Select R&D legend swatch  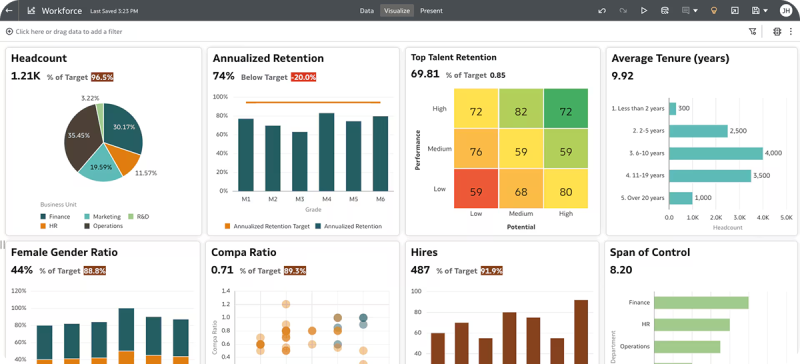tap(131, 216)
